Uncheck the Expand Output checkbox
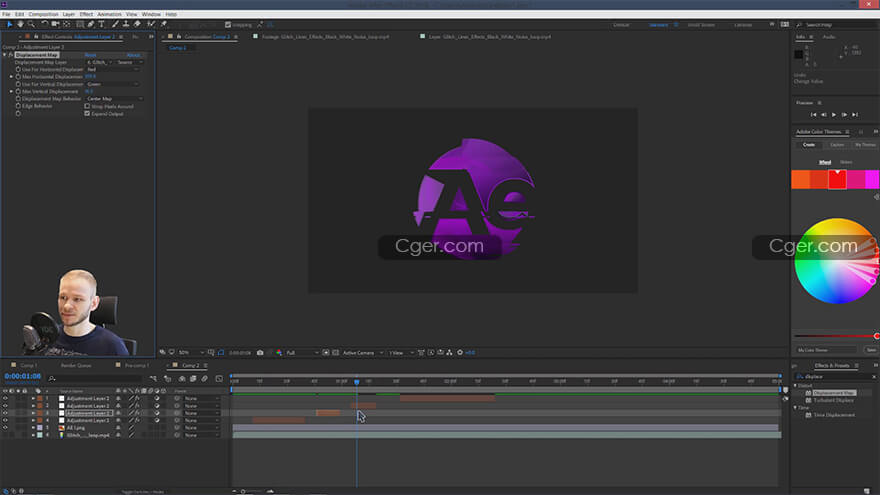Image resolution: width=880 pixels, height=495 pixels. (87, 113)
